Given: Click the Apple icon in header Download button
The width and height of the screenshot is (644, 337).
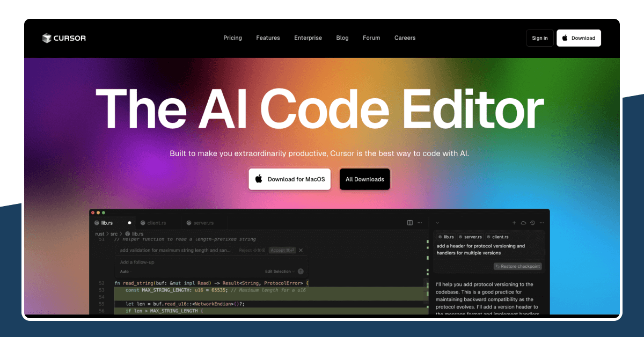Looking at the screenshot, I should pyautogui.click(x=565, y=38).
